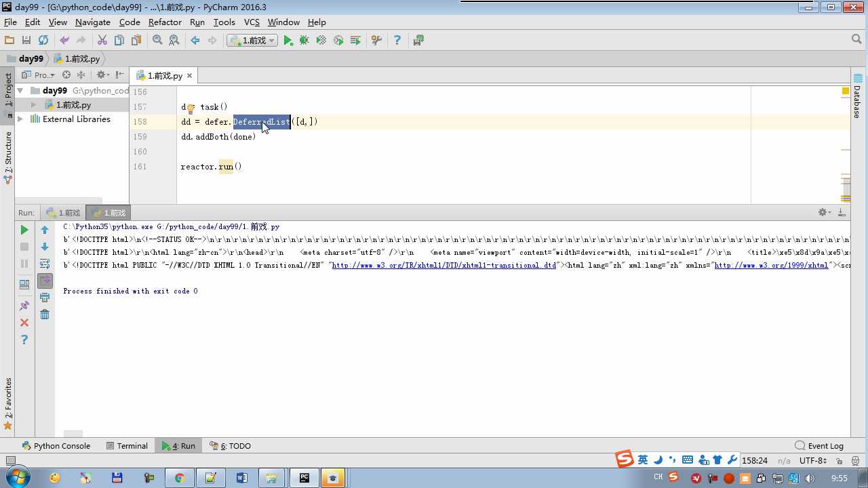
Task: Toggle the read-only lock icon in status bar
Action: pos(840,461)
